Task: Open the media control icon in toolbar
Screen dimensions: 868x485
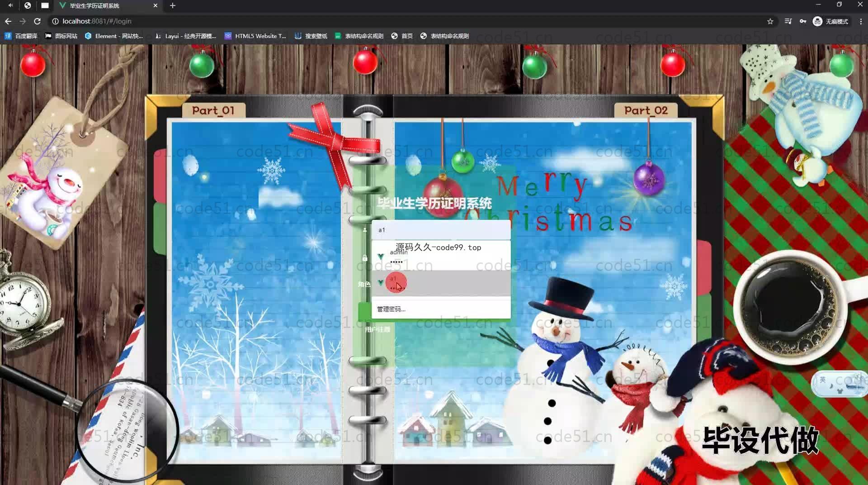Action: tap(788, 21)
